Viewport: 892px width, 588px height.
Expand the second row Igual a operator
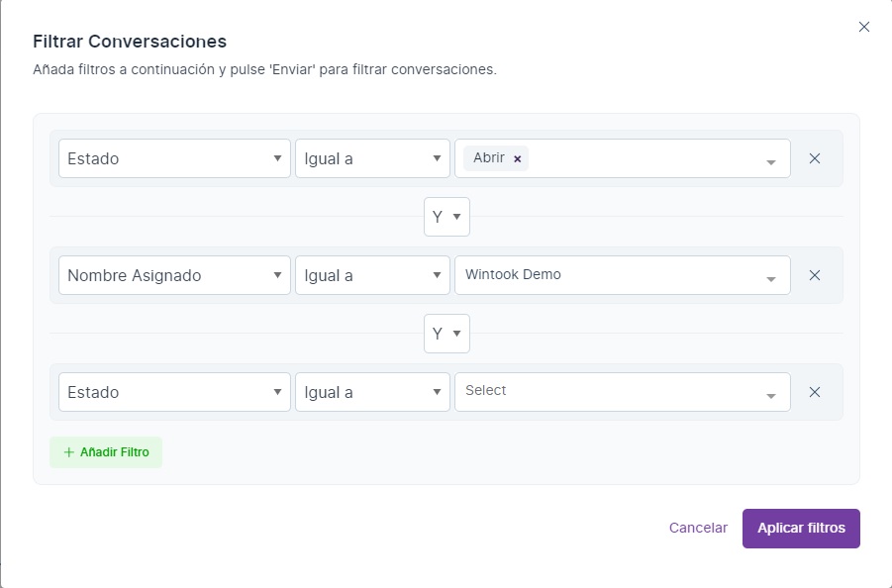tap(372, 275)
